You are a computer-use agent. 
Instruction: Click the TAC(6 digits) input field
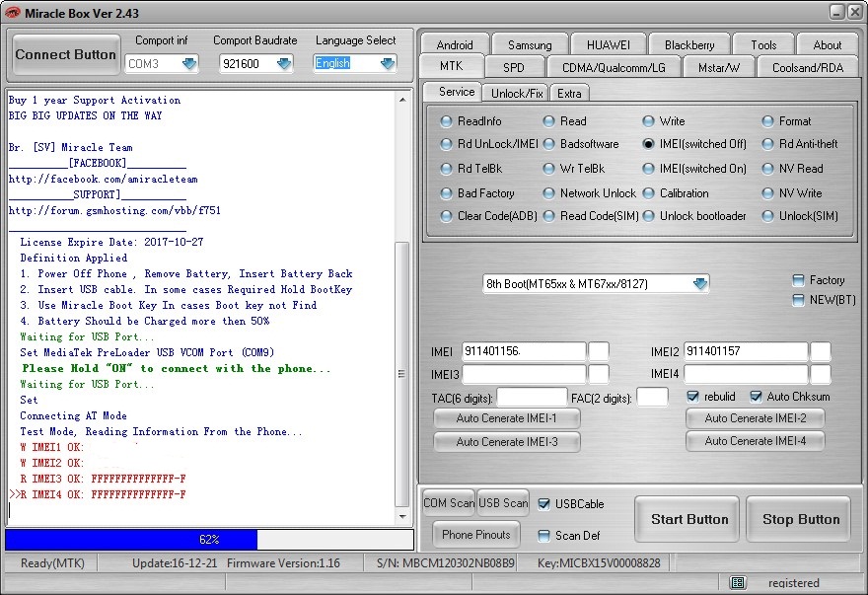(x=532, y=398)
